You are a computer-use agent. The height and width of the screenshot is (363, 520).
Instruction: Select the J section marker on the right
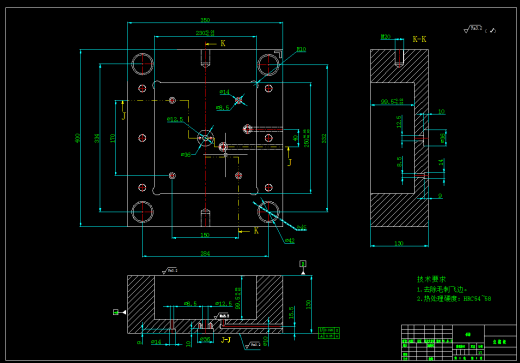[289, 156]
